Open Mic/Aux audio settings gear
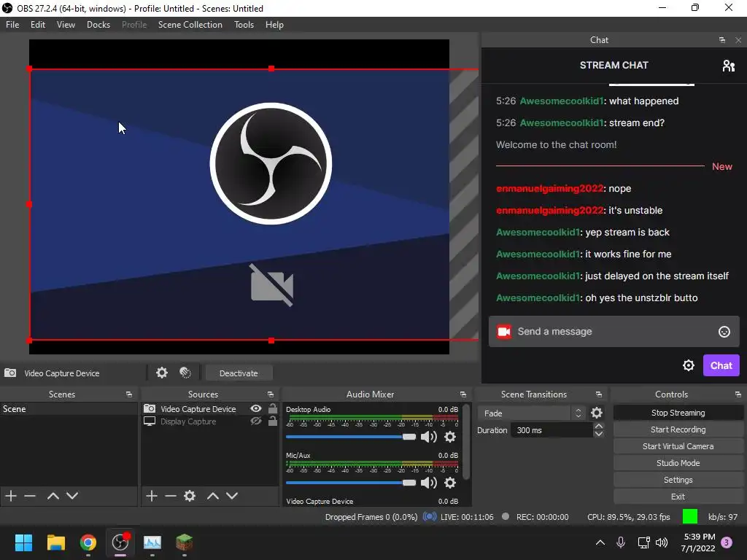Image resolution: width=747 pixels, height=560 pixels. [x=449, y=483]
